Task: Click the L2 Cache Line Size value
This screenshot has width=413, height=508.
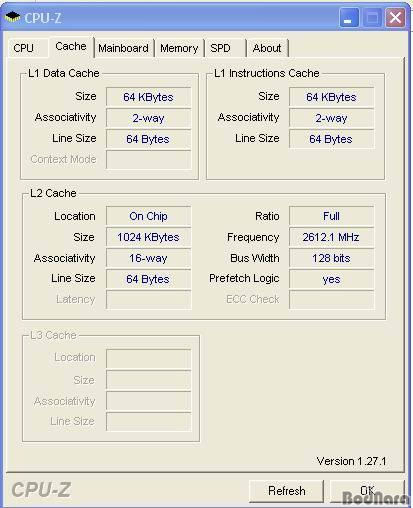Action: (x=148, y=279)
